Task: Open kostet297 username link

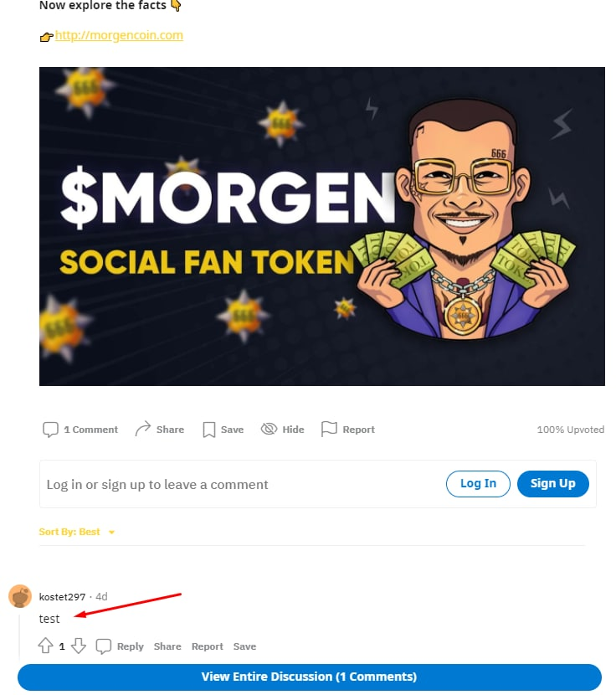Action: coord(62,596)
